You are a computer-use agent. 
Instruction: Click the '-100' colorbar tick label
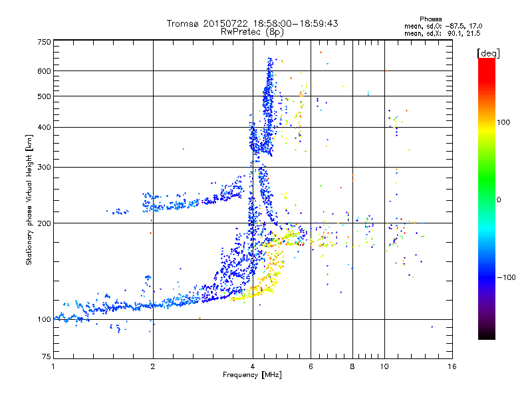tap(506, 277)
